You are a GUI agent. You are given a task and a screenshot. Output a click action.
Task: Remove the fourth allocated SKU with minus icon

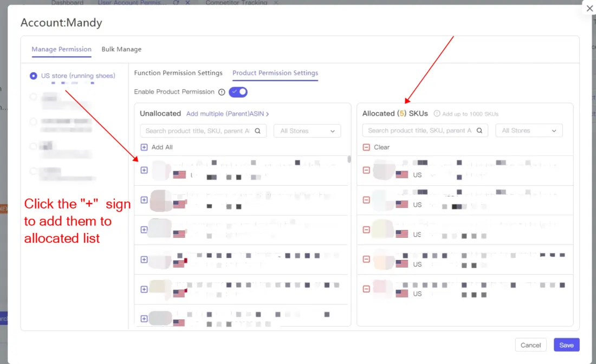point(366,259)
